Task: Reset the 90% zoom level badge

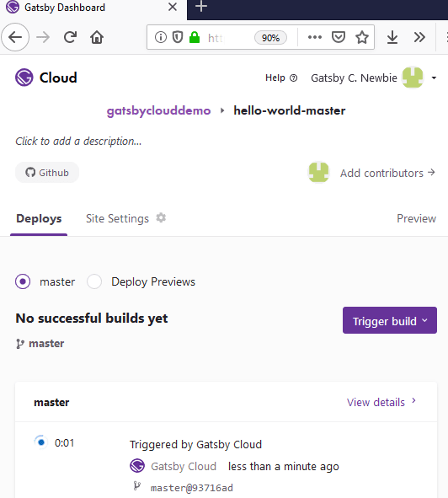Action: click(270, 38)
